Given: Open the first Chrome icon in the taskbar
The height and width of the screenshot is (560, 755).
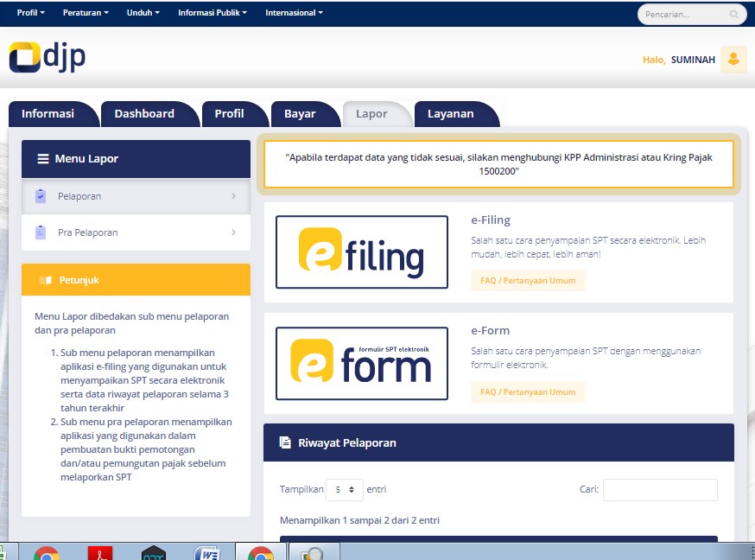Looking at the screenshot, I should 47,553.
